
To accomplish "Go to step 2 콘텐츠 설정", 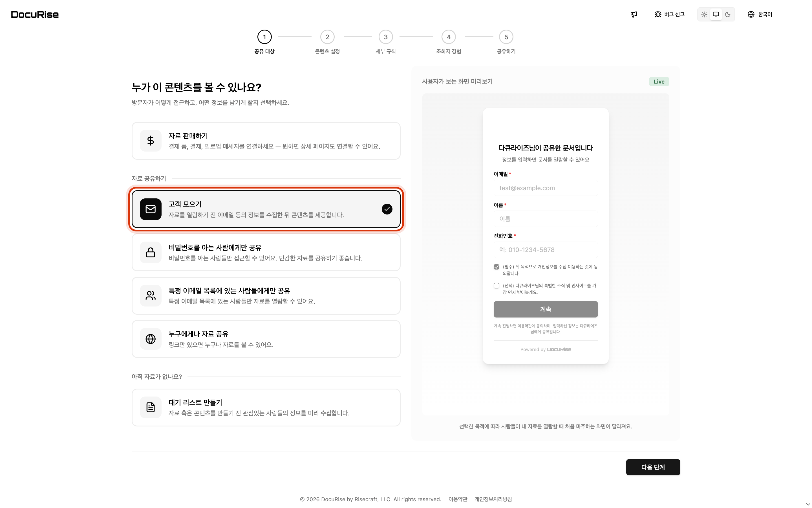I will pos(327,42).
